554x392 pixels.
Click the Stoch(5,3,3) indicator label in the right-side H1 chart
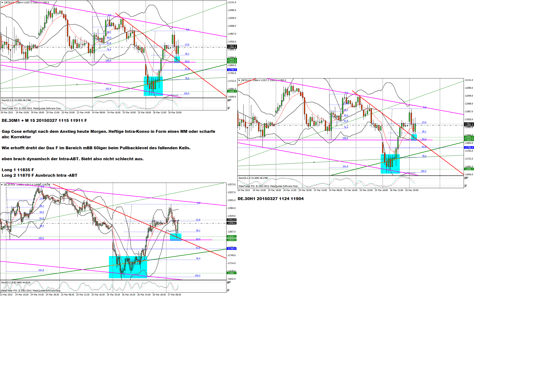click(x=253, y=178)
